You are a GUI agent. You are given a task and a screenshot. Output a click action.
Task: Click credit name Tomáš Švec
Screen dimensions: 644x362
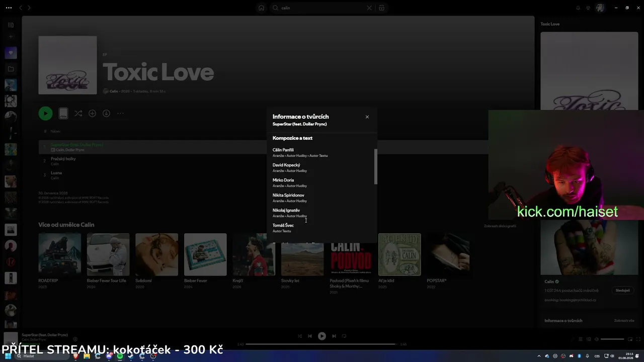click(x=283, y=225)
